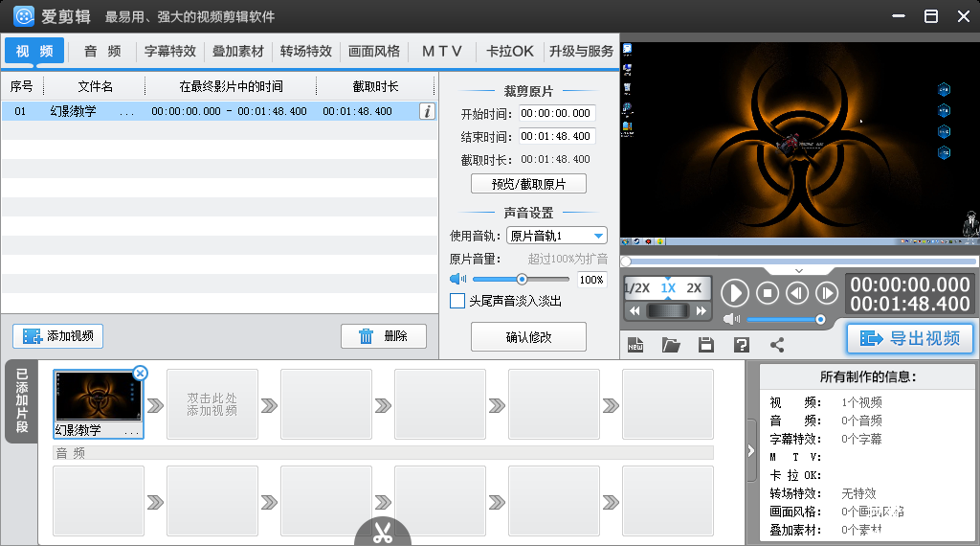The width and height of the screenshot is (980, 546).
Task: Switch to the 音频 tab
Action: [x=102, y=52]
